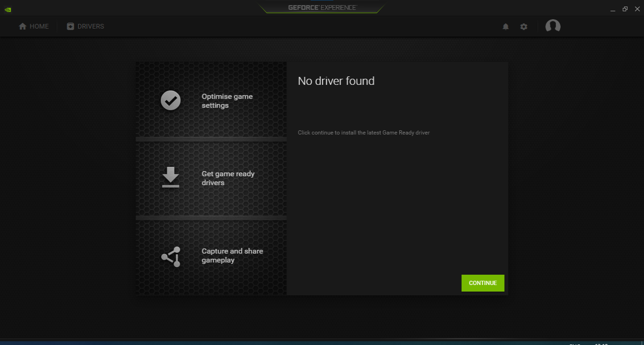Open the settings gear
The height and width of the screenshot is (345, 644).
(524, 27)
